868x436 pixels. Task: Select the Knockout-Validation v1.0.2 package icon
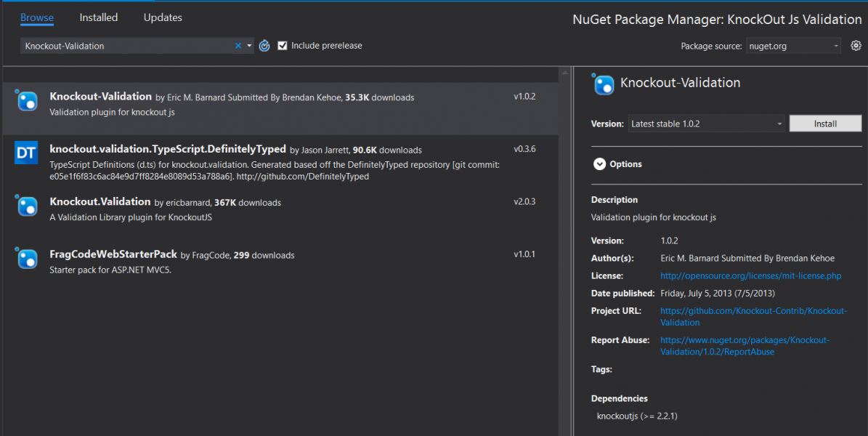point(27,101)
